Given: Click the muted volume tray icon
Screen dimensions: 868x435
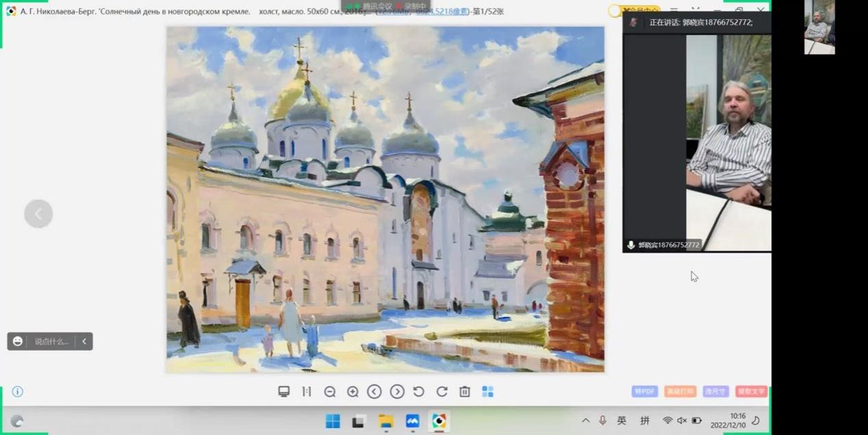Looking at the screenshot, I should [682, 421].
